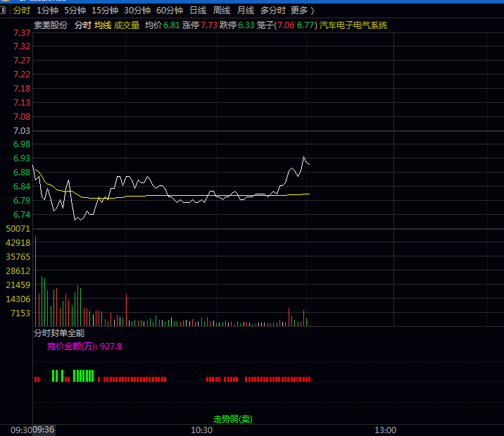Viewport: 504px width, 436px height.
Task: Open the 日线 daily chart
Action: (198, 11)
